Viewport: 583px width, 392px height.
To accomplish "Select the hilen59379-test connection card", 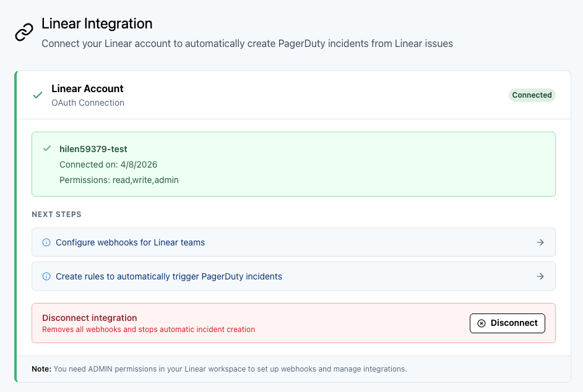I will [293, 164].
